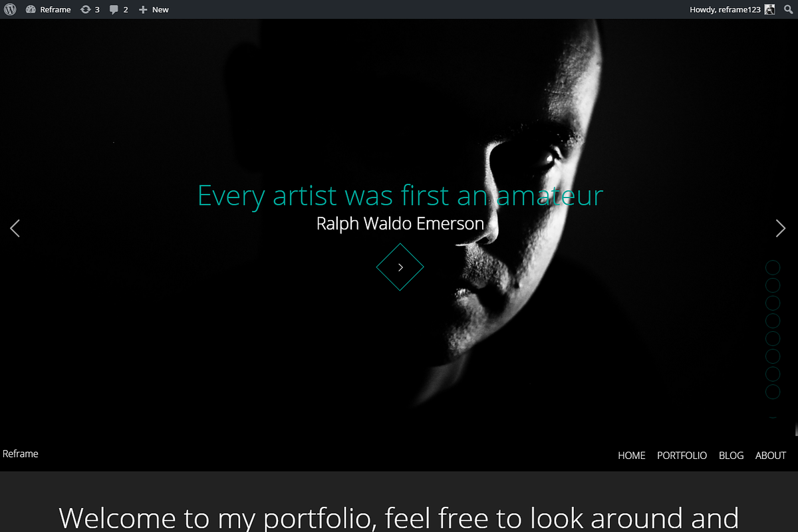Screen dimensions: 798x532
Task: Open the comments bubble icon showing 2
Action: pyautogui.click(x=114, y=9)
